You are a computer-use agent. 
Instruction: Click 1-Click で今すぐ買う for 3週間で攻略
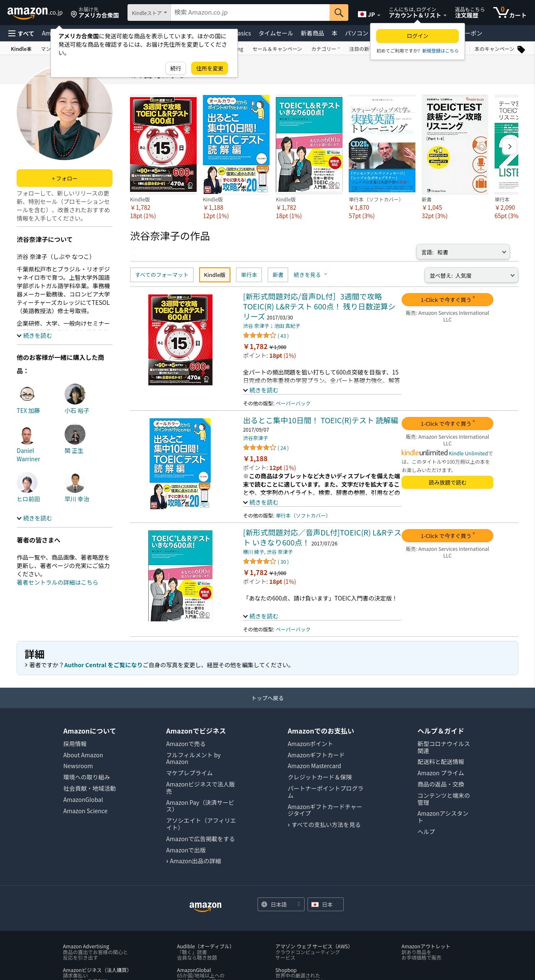click(447, 299)
